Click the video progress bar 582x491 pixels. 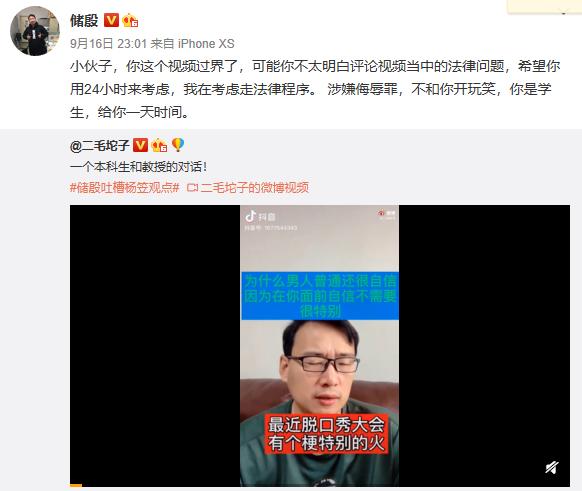(320, 485)
